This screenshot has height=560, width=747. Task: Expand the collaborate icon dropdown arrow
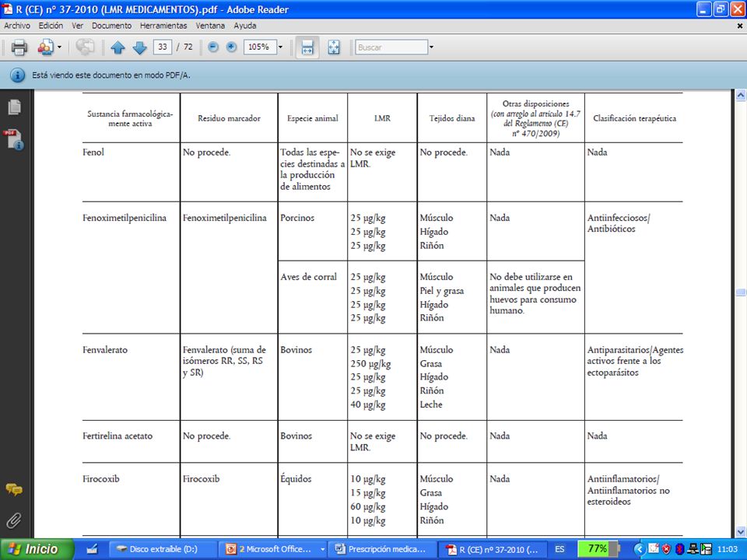[59, 47]
